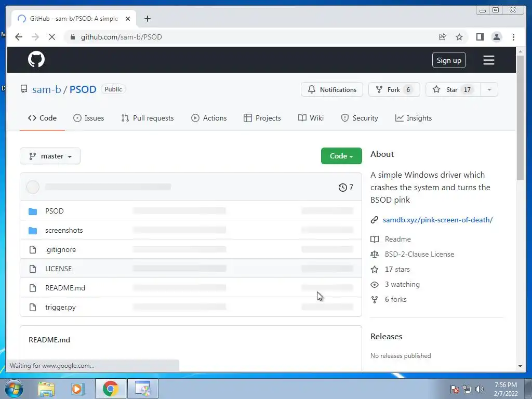Image resolution: width=532 pixels, height=399 pixels.
Task: Open the 3 watching link
Action: (402, 284)
